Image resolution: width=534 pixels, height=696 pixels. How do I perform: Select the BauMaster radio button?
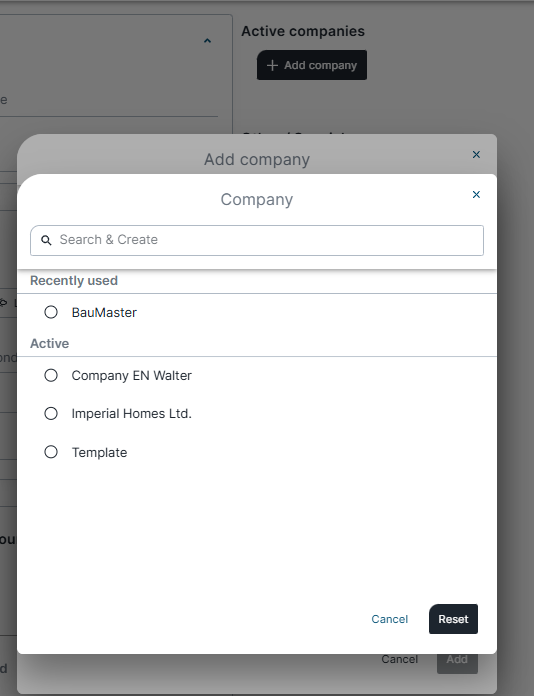pyautogui.click(x=51, y=312)
